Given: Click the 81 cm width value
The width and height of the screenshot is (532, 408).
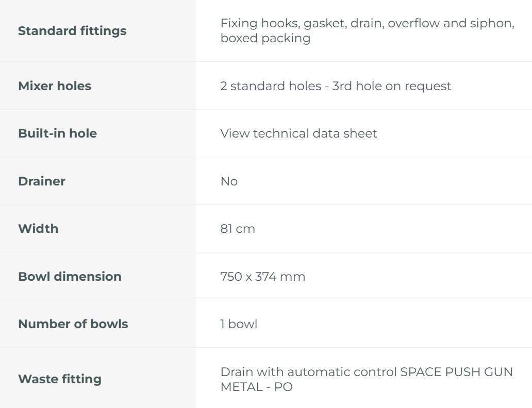Looking at the screenshot, I should pyautogui.click(x=238, y=229).
